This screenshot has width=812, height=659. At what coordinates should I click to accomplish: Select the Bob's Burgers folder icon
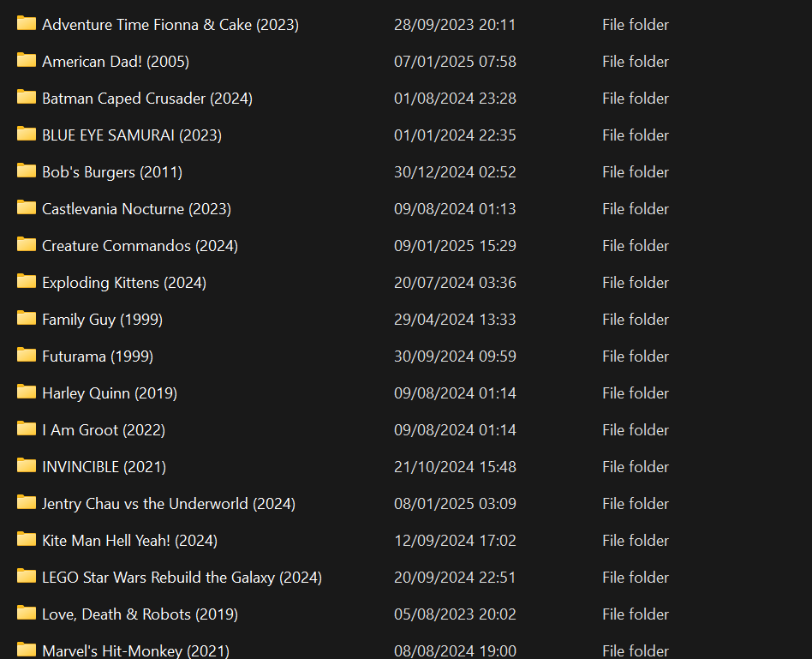click(26, 171)
